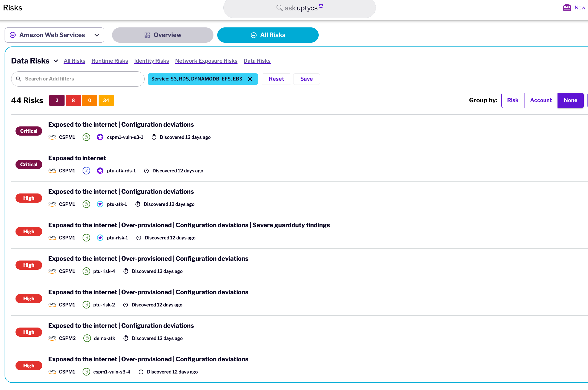
Task: Click the stopwatch icon on the Exposed to internet row
Action: [x=146, y=171]
